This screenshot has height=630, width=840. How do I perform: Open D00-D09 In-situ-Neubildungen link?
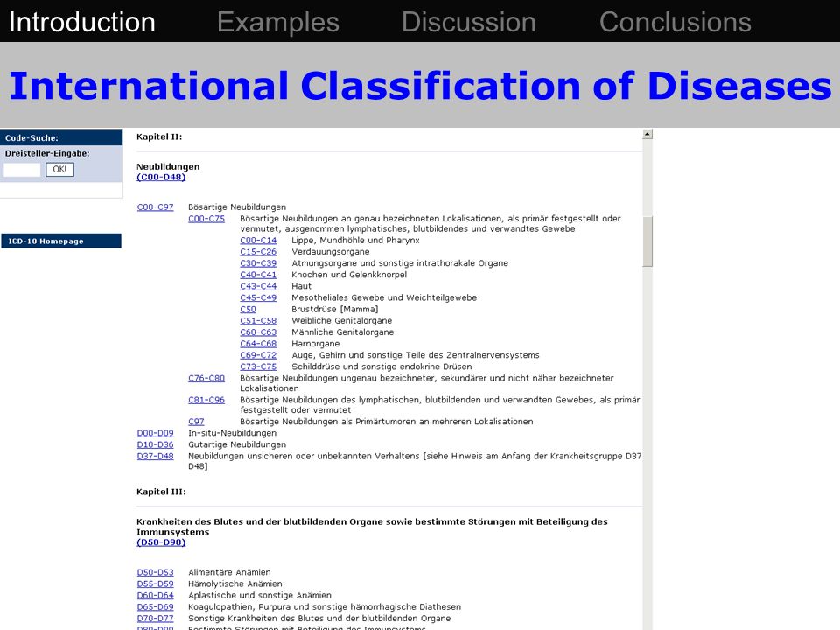point(156,433)
